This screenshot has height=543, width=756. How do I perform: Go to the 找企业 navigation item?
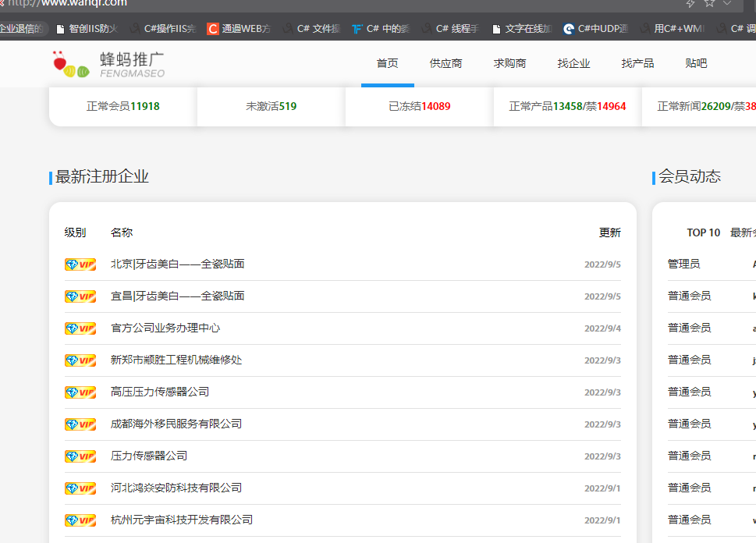pos(573,64)
